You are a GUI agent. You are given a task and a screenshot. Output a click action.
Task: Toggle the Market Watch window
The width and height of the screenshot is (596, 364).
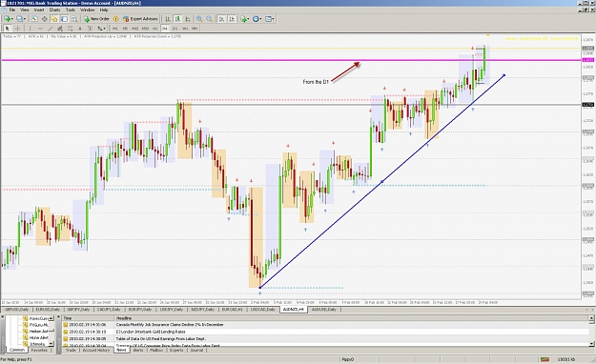pyautogui.click(x=34, y=19)
